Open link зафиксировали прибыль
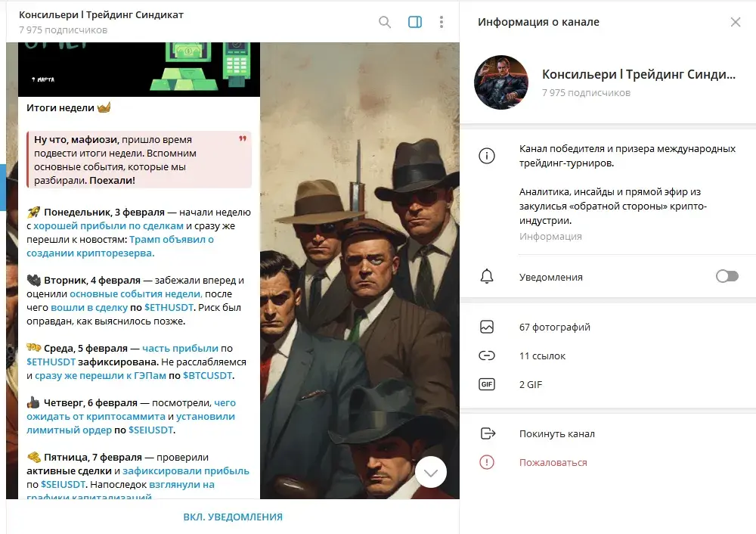The image size is (756, 534). click(x=186, y=470)
